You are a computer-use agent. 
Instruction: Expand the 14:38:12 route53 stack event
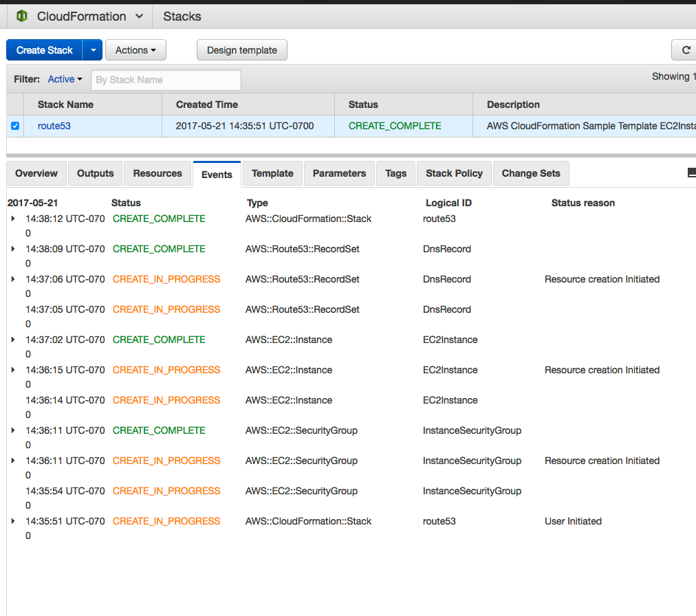coord(13,219)
